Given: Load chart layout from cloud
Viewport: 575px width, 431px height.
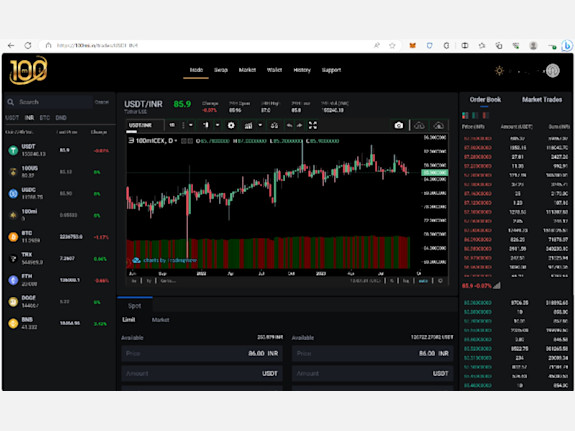Looking at the screenshot, I should (439, 125).
